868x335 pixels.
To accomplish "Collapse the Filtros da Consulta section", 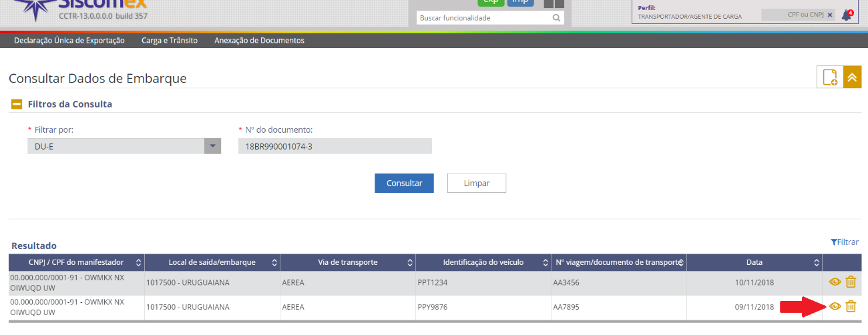I will point(17,104).
